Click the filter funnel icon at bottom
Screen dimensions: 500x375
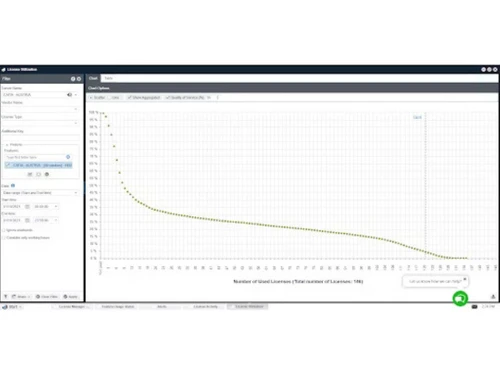coord(5,296)
